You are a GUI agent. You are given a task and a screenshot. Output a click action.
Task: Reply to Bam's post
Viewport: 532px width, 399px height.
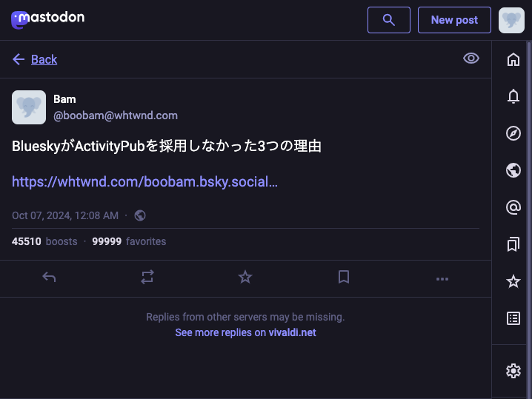point(49,278)
